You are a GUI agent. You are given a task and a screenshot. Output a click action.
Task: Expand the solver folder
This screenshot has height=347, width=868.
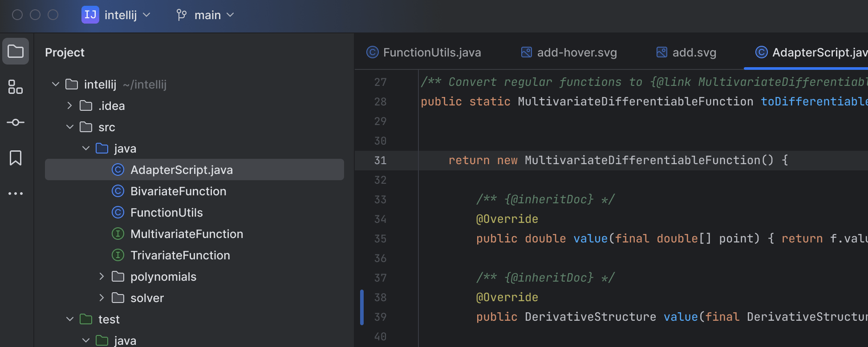pos(102,298)
